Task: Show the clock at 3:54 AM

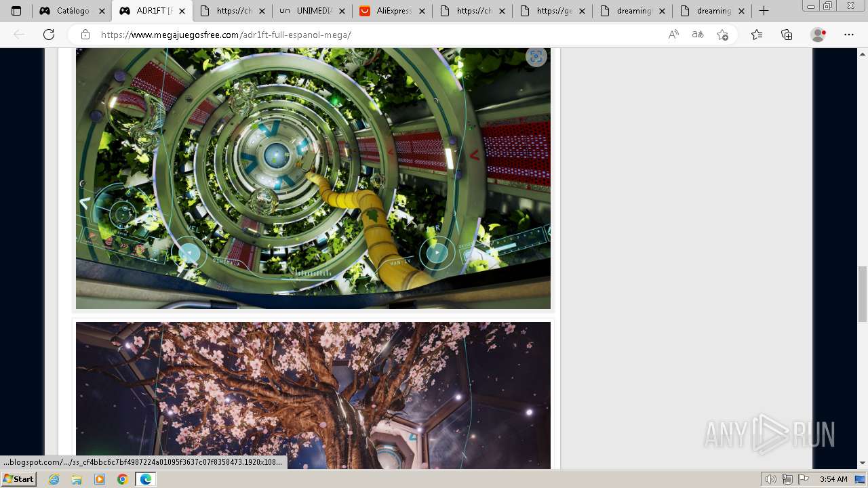Action: tap(833, 479)
